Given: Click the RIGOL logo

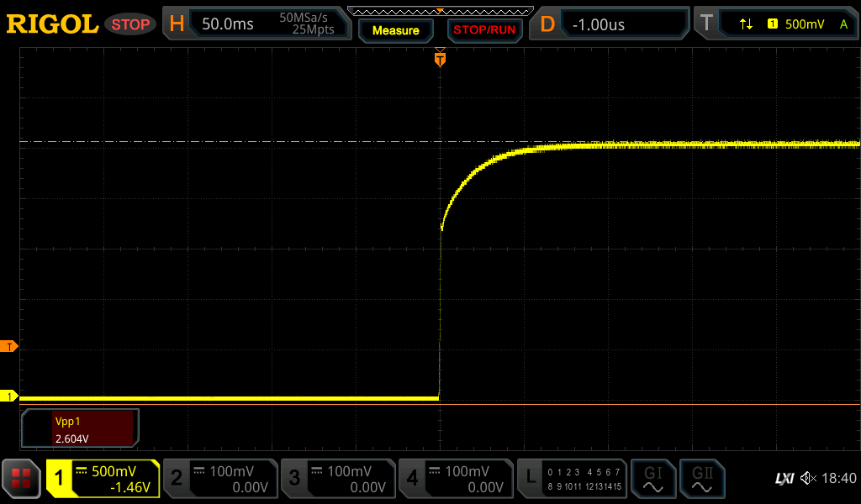Looking at the screenshot, I should pos(52,24).
